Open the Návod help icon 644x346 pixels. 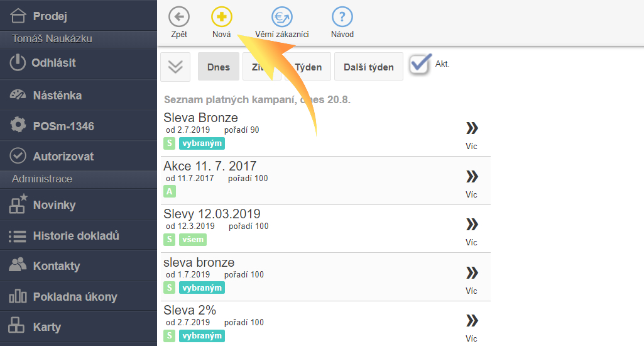[342, 17]
